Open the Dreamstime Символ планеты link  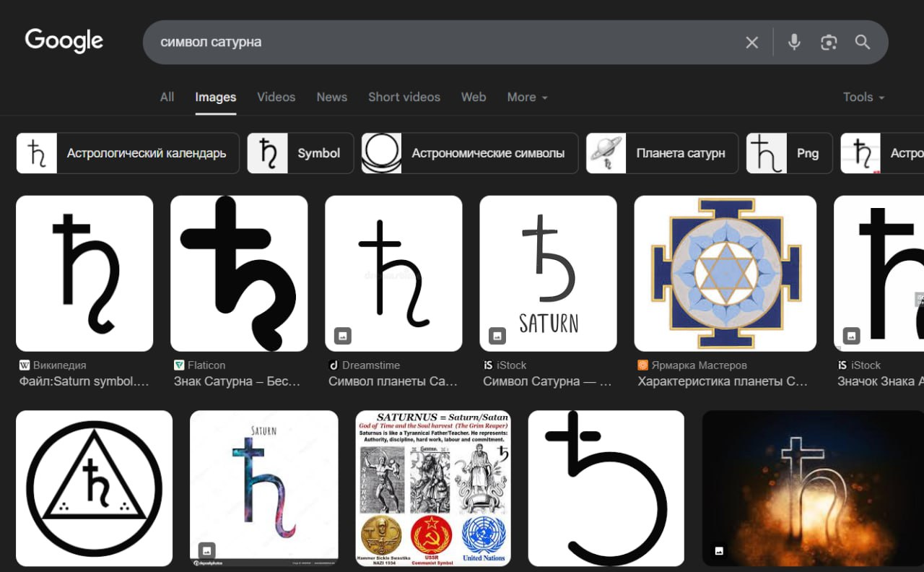point(393,381)
